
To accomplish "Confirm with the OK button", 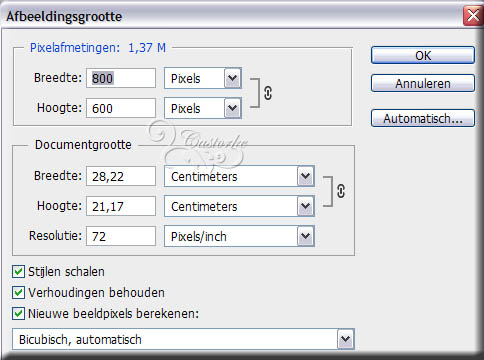I will click(423, 55).
